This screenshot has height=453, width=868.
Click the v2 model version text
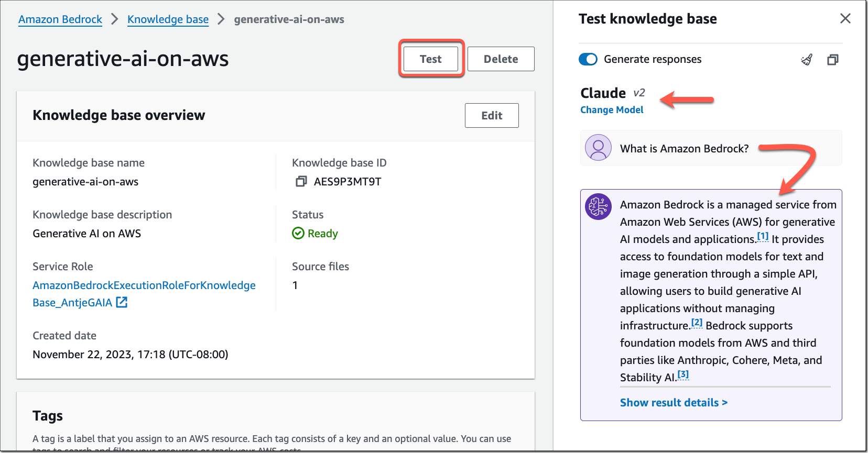click(639, 93)
